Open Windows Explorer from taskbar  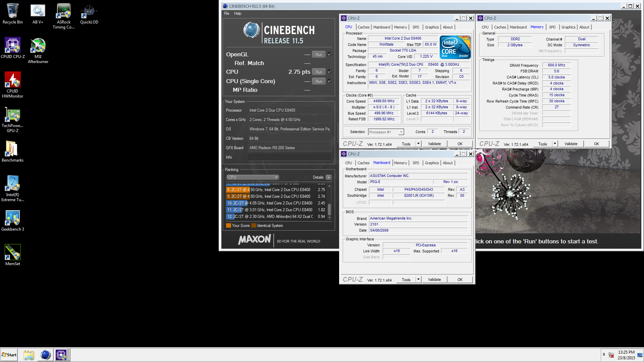[29, 355]
